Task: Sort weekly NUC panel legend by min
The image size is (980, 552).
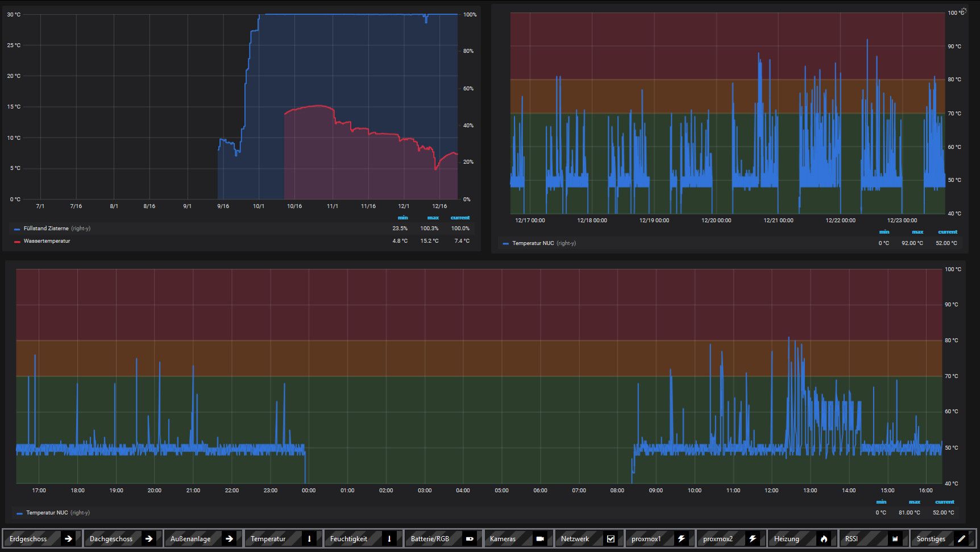Action: (885, 232)
